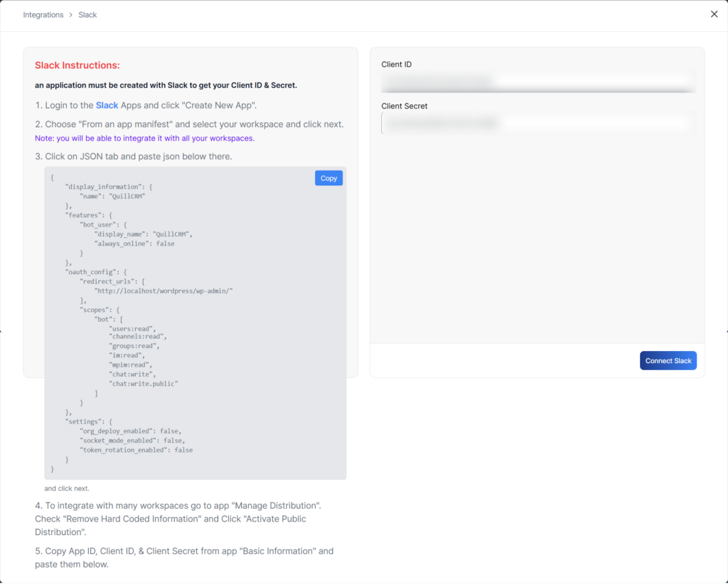This screenshot has height=584, width=728.
Task: Click the "token_rotation_enabled" setting line
Action: pyautogui.click(x=136, y=450)
